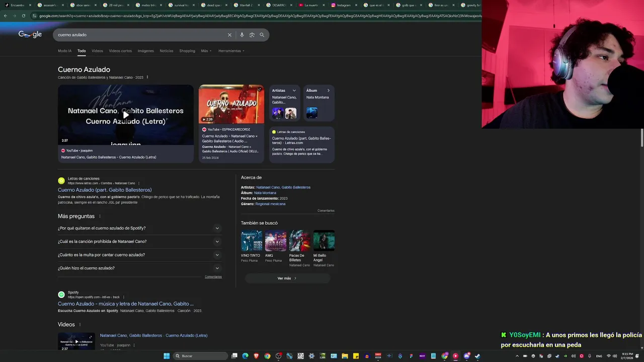
Task: Open Google Lens image search icon
Action: 252,35
